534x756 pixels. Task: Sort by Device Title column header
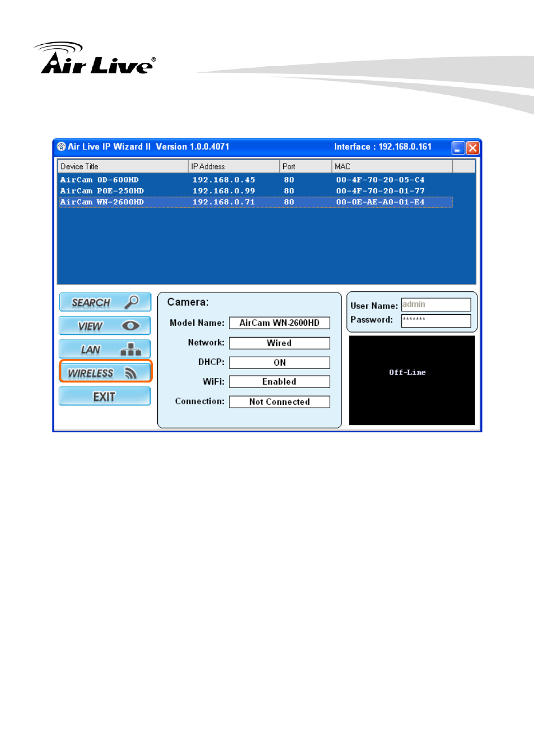(123, 166)
